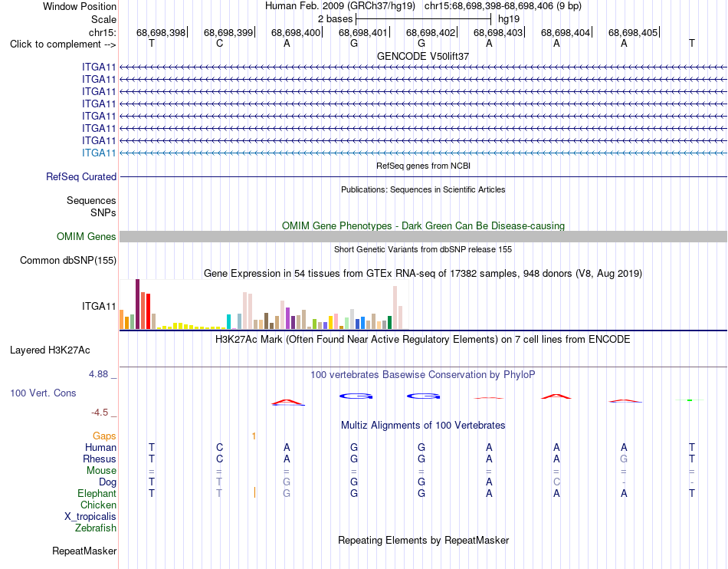Viewport: 728px width, 569px height.
Task: Select the "Chicken" alignment row label
Action: point(98,505)
